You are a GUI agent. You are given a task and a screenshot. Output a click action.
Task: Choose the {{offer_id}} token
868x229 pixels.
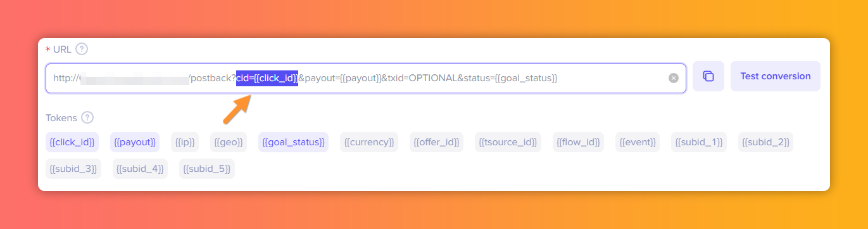pyautogui.click(x=436, y=142)
